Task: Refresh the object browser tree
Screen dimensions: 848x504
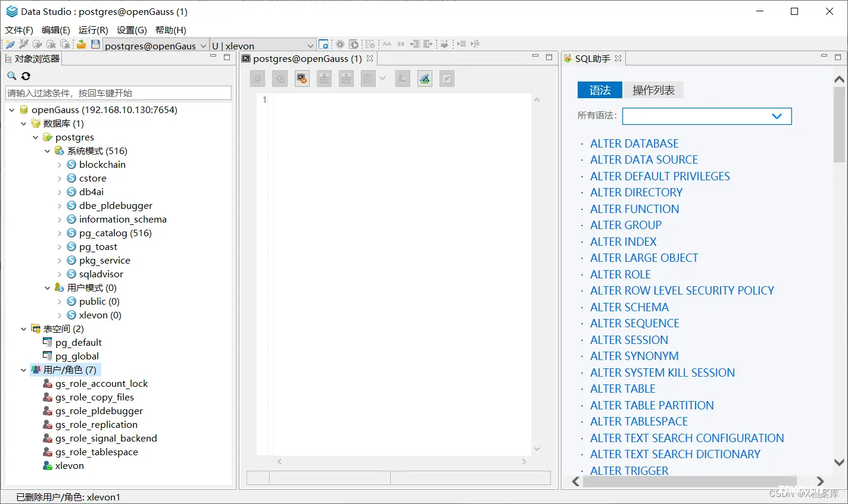Action: (x=26, y=76)
